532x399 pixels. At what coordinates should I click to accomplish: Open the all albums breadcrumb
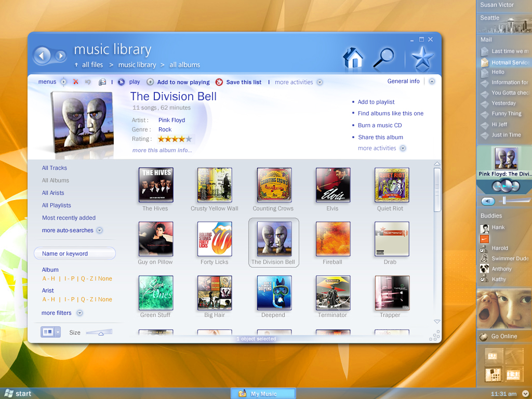tap(184, 65)
